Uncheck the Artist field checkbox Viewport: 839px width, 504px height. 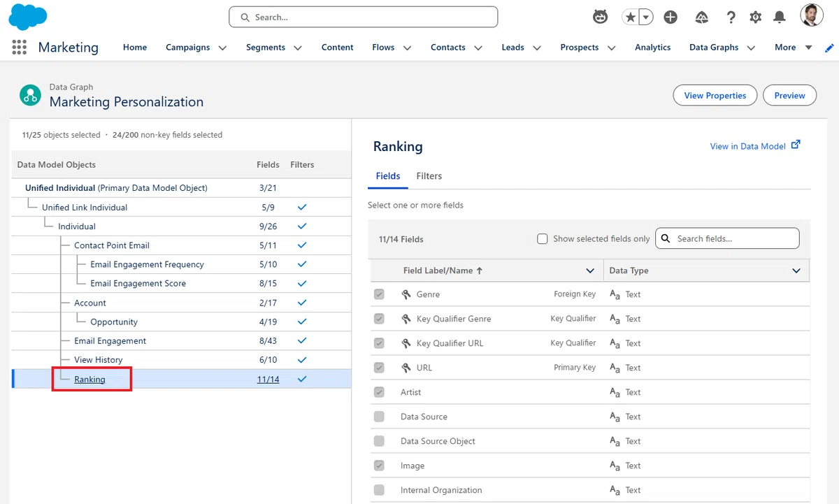379,392
